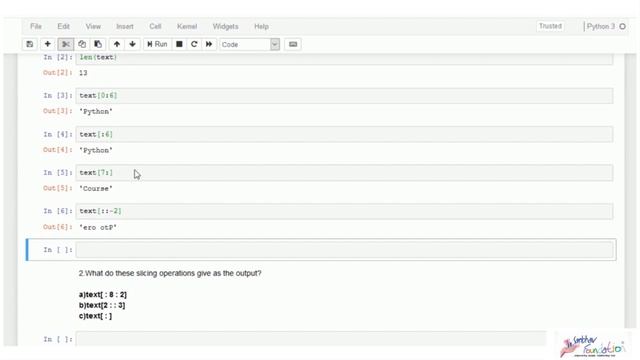The image size is (640, 360).
Task: Click the 'Course' output text
Action: click(96, 189)
